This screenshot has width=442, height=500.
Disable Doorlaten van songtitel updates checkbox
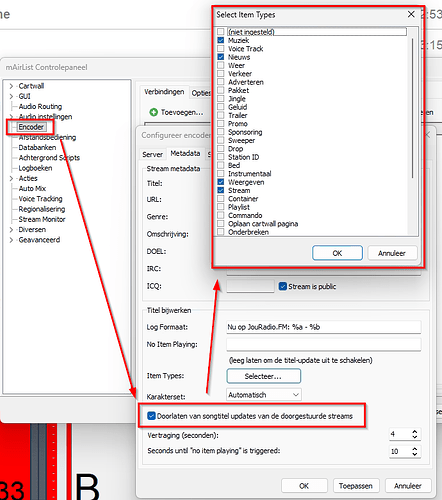[x=151, y=416]
